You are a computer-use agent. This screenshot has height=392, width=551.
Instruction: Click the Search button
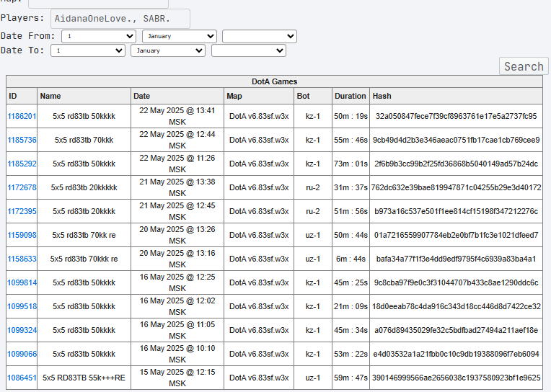tap(524, 66)
